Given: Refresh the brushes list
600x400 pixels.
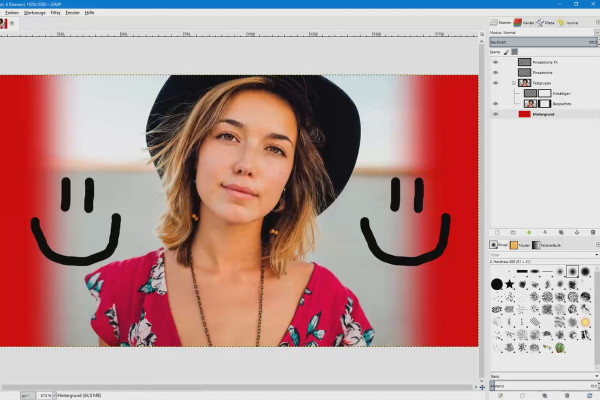Looking at the screenshot, I should coord(589,396).
